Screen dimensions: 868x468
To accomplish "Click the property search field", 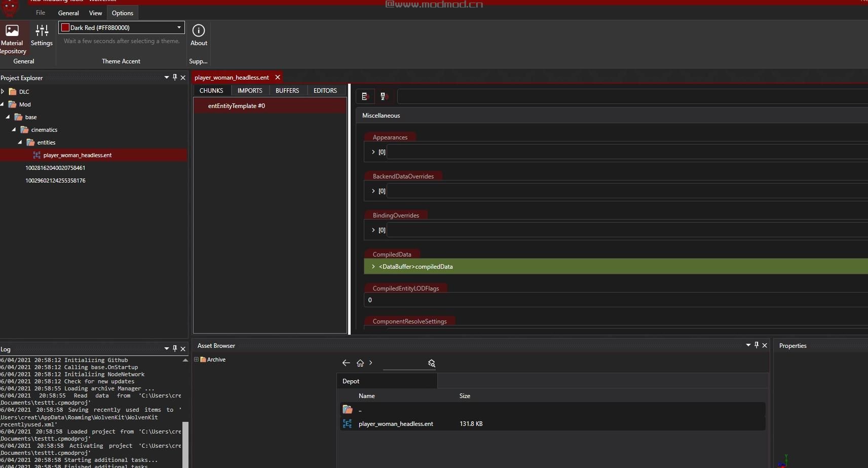I will point(632,96).
